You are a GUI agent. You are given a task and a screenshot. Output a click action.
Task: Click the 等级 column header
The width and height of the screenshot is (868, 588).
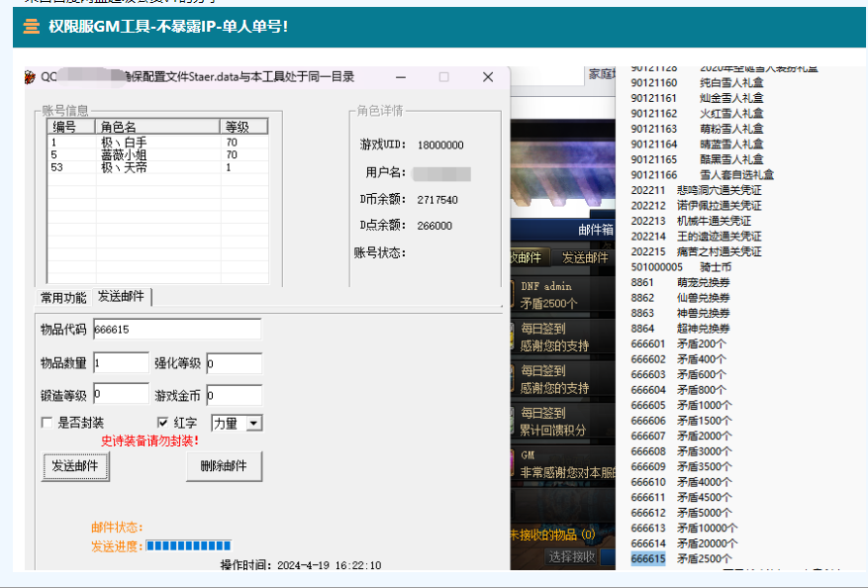pyautogui.click(x=243, y=127)
